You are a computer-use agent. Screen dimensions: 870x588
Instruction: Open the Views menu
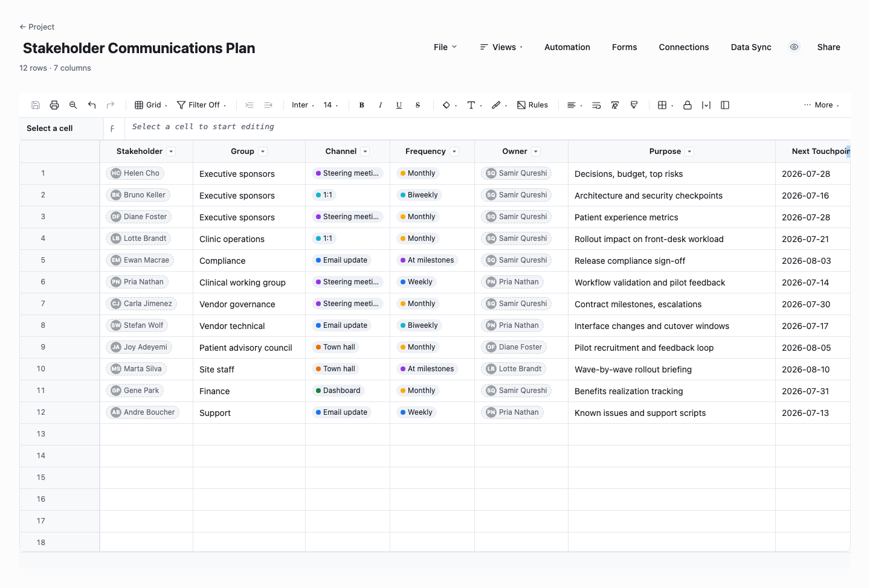point(501,47)
